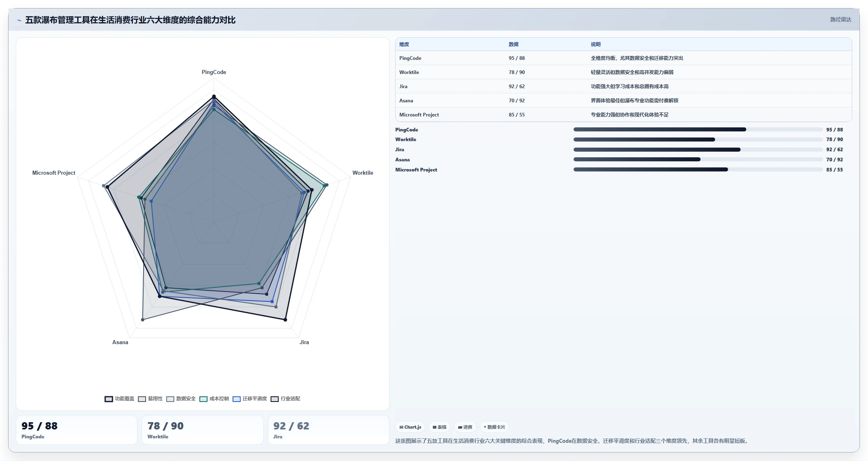Click the Chart.js chip
The width and height of the screenshot is (868, 461).
point(410,427)
